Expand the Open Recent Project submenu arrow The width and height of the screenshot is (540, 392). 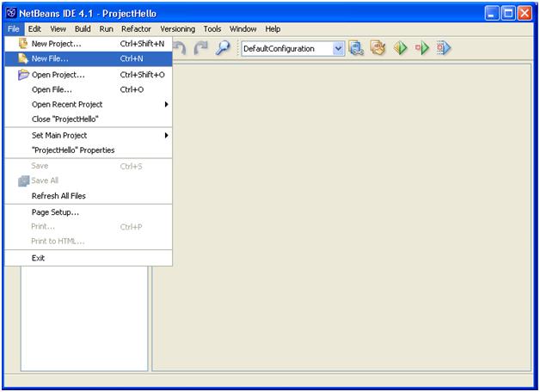point(166,104)
